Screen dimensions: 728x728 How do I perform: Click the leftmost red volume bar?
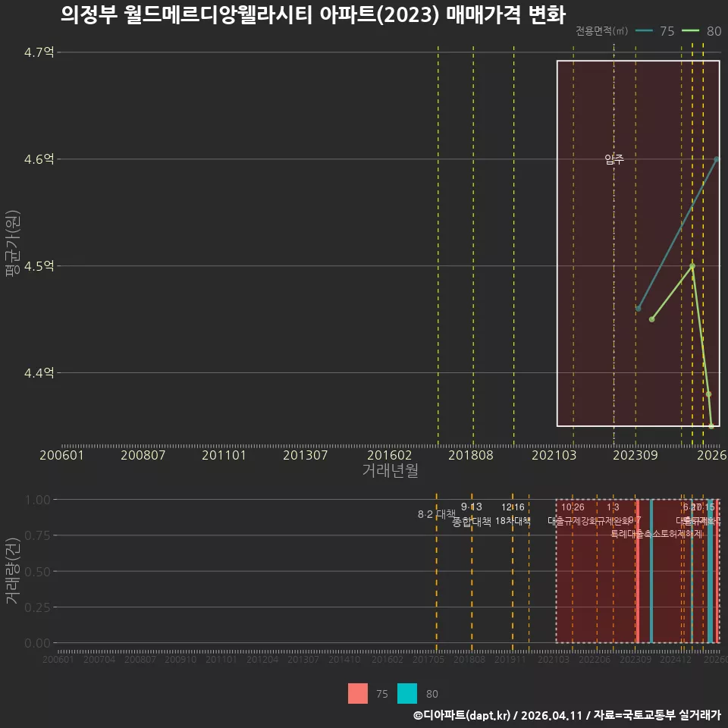point(638,571)
